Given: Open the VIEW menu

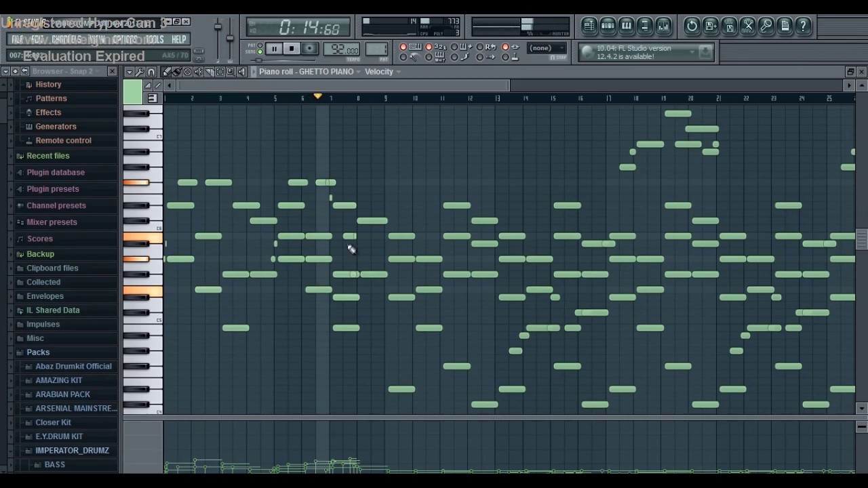Looking at the screenshot, I should click(x=97, y=39).
